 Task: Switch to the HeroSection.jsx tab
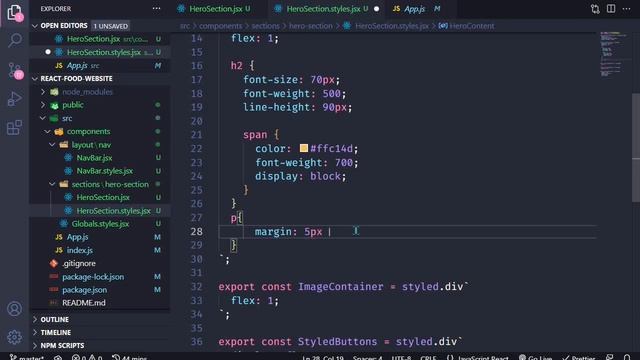point(215,9)
